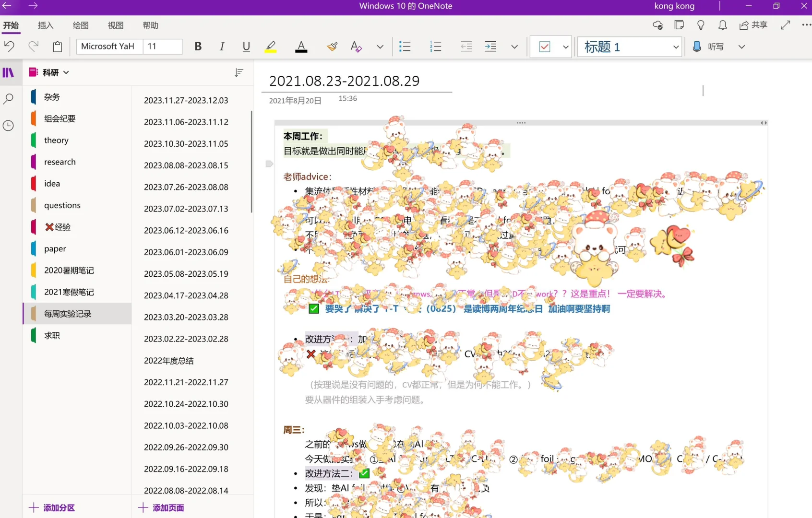Apply the To-Do tag checkbox icon

[545, 47]
